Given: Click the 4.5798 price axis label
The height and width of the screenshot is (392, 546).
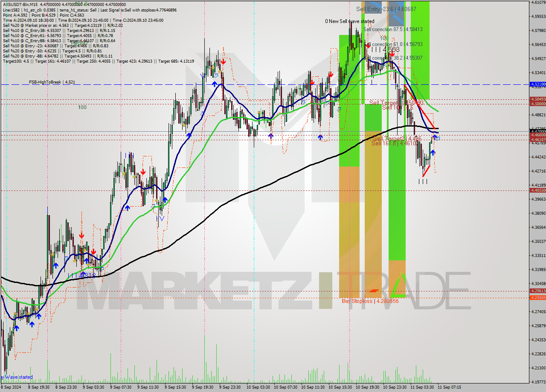Looking at the screenshot, I should coord(538,30).
